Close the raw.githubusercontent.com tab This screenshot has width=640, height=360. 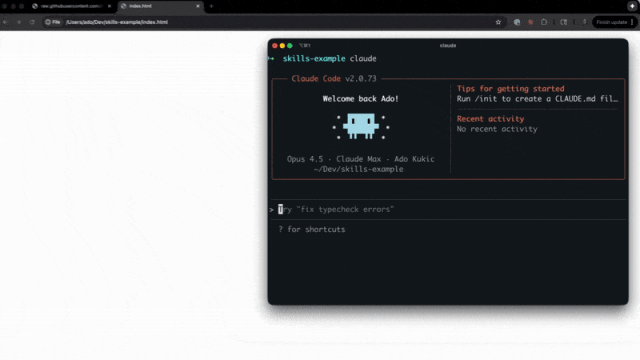(109, 6)
